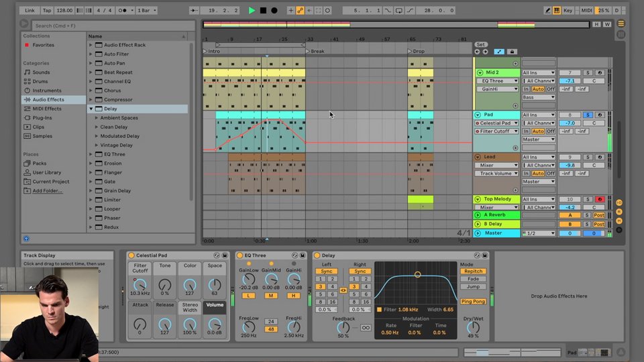Toggle browser preview headphone button
Viewport: 644px width, 362px height.
pos(26,239)
